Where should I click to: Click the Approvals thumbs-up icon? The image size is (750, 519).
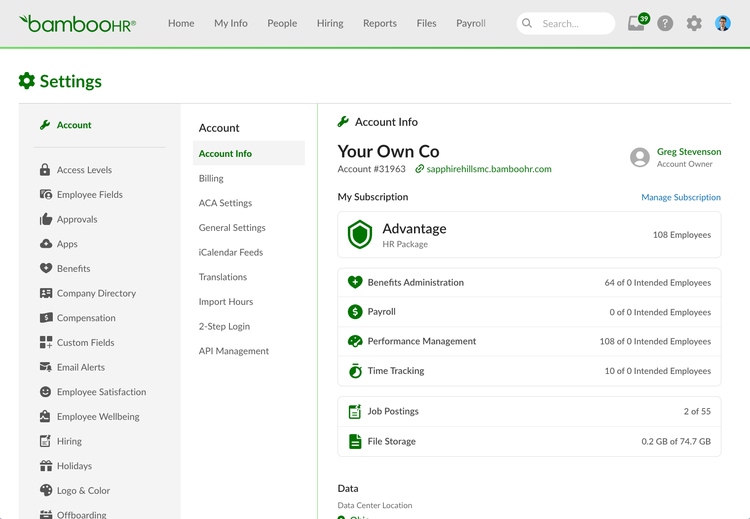[45, 219]
